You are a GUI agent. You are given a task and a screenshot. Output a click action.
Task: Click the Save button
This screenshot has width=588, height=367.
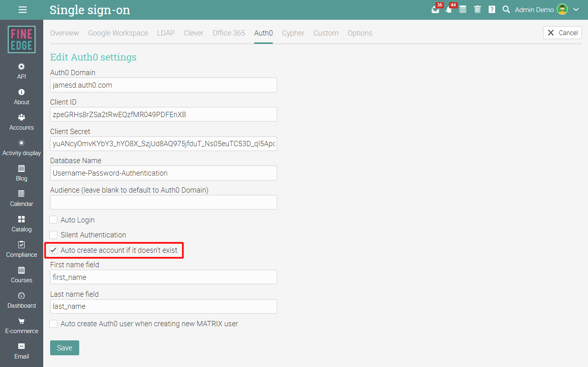point(65,348)
